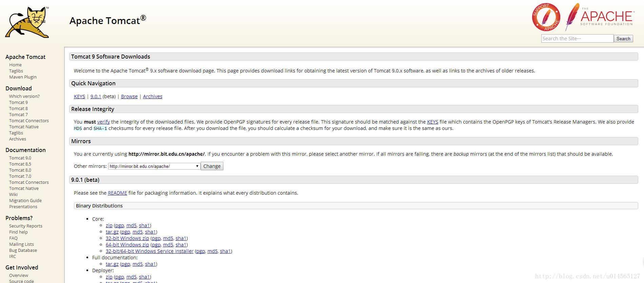The image size is (644, 283).
Task: Open Presentations sidebar link
Action: (23, 207)
